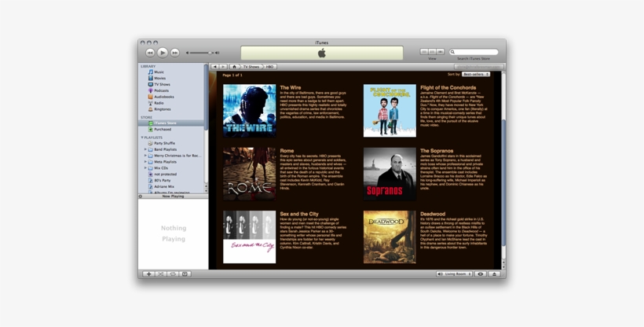This screenshot has width=644, height=327.
Task: Click the Next track fast-forward button
Action: tap(175, 53)
